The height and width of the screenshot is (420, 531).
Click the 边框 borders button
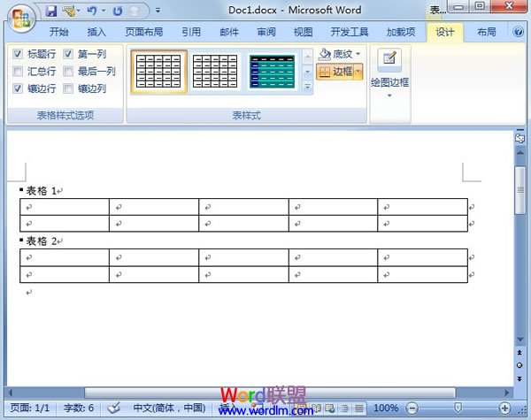tap(335, 72)
